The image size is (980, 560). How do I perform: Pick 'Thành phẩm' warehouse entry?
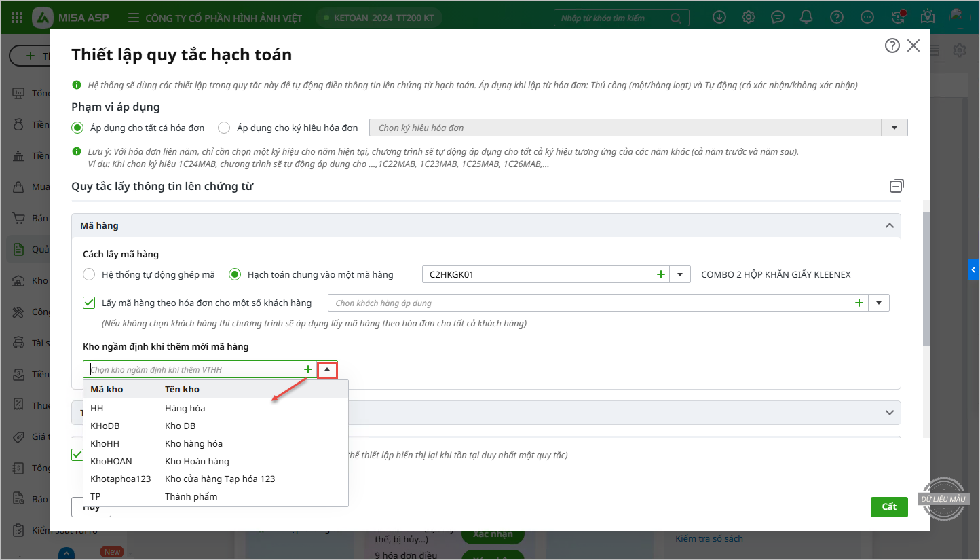[191, 496]
